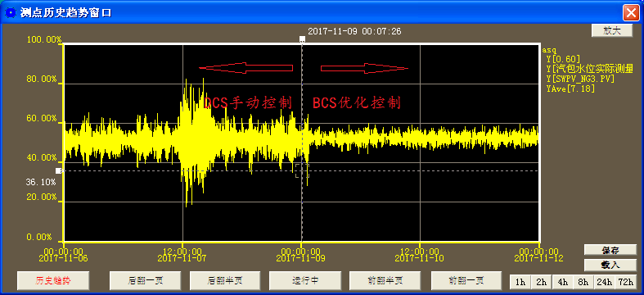Pick the 24h time range
Image resolution: width=644 pixels, height=295 pixels.
tap(604, 282)
